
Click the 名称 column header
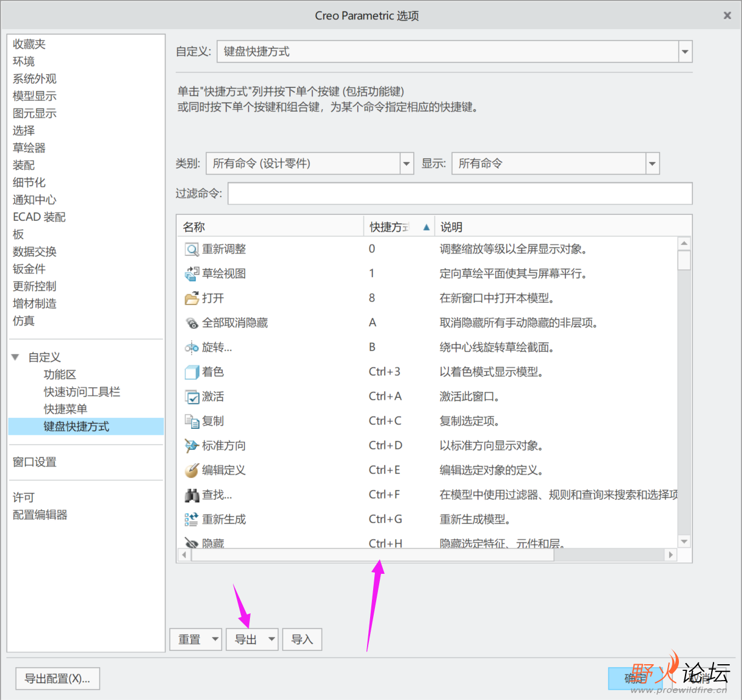click(270, 227)
